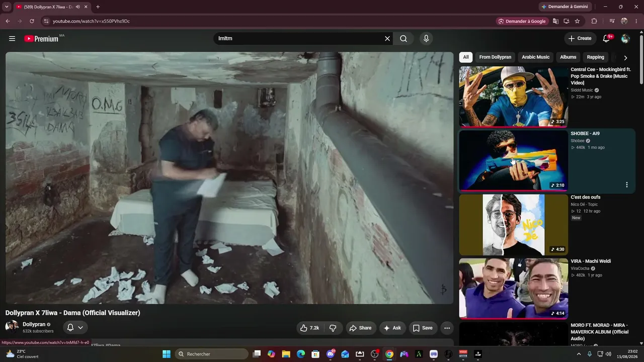Go to the YouTube Premium home logo
This screenshot has width=644, height=362.
(x=41, y=39)
